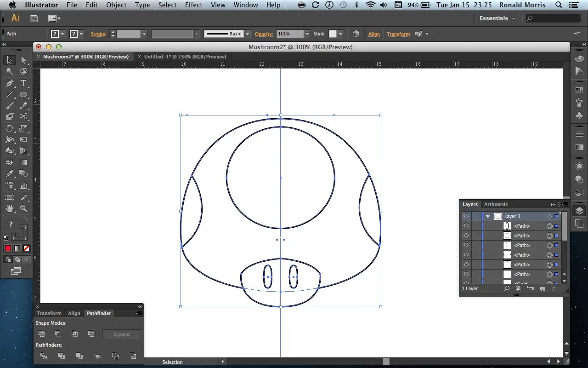Screen dimensions: 588x368
Task: Click Layer 1 target circle
Action: click(549, 216)
